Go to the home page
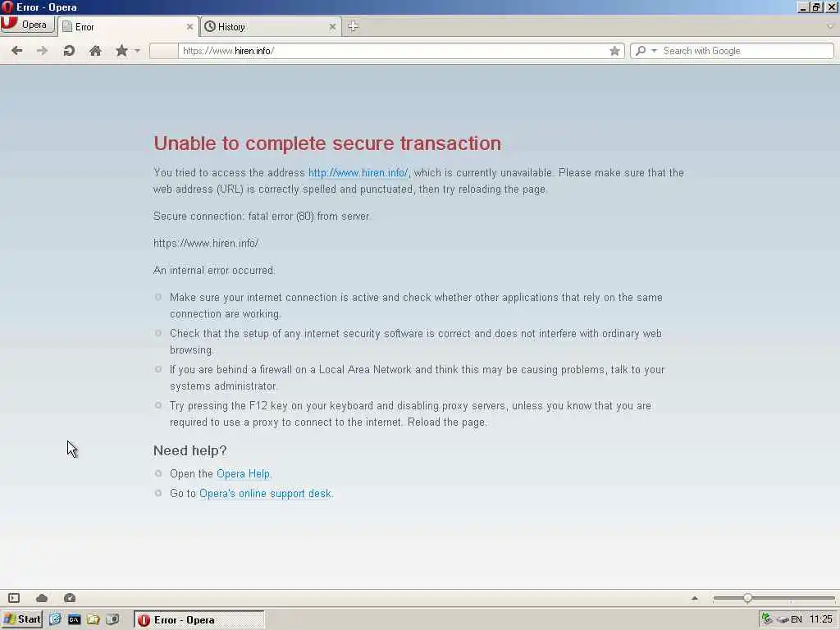 (95, 51)
